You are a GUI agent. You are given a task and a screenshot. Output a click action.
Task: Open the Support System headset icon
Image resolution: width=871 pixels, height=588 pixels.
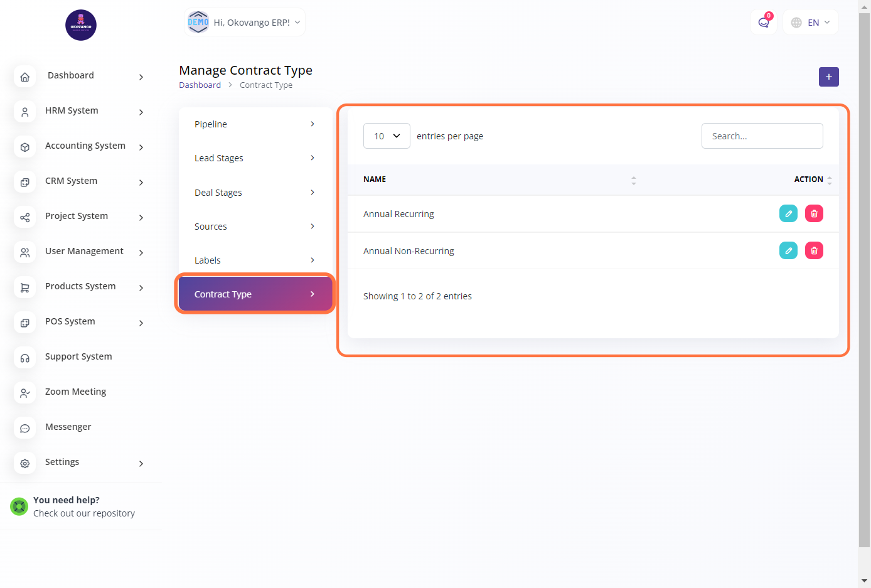point(25,358)
